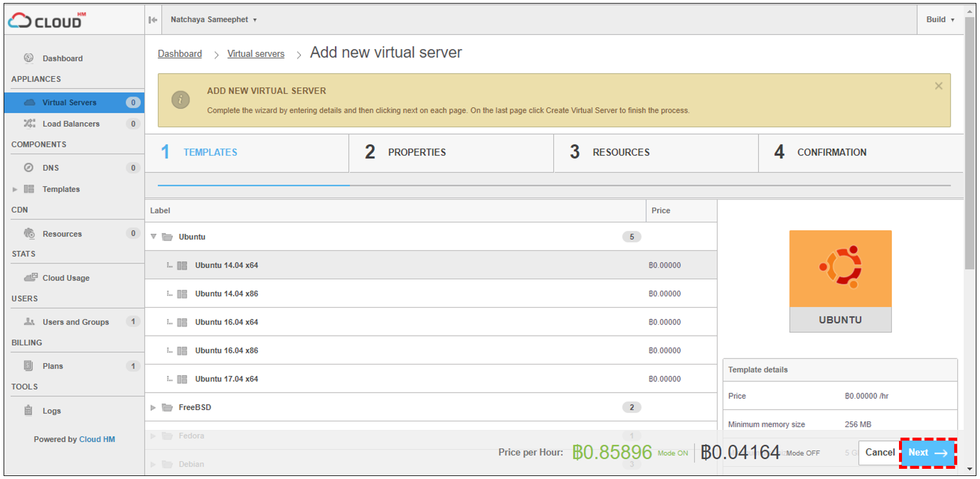Image resolution: width=980 pixels, height=479 pixels.
Task: Click the Template details panel header
Action: pos(840,370)
